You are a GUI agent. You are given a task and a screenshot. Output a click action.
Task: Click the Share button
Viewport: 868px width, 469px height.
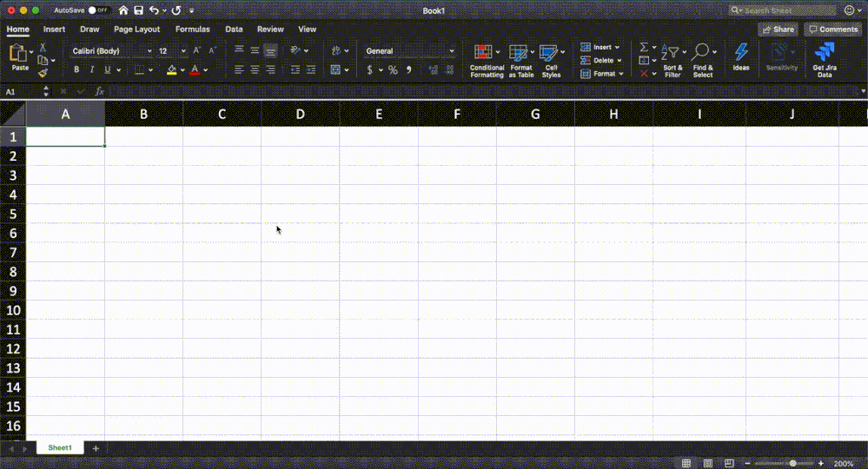[x=779, y=30]
